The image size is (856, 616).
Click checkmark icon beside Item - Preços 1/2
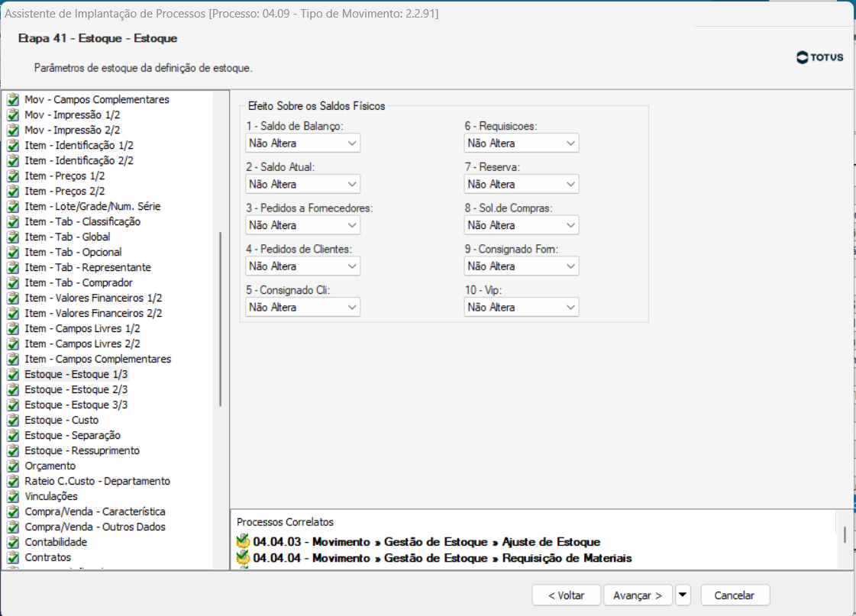point(13,176)
